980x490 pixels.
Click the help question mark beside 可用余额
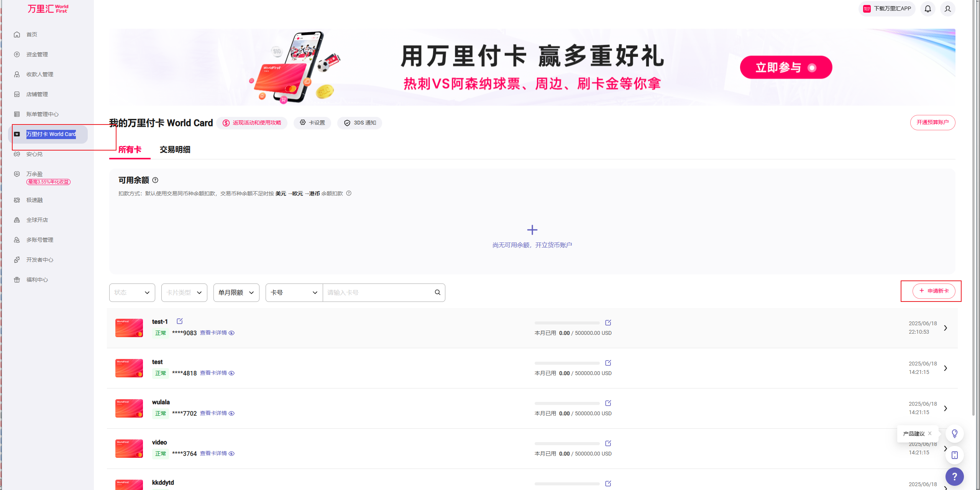click(155, 180)
